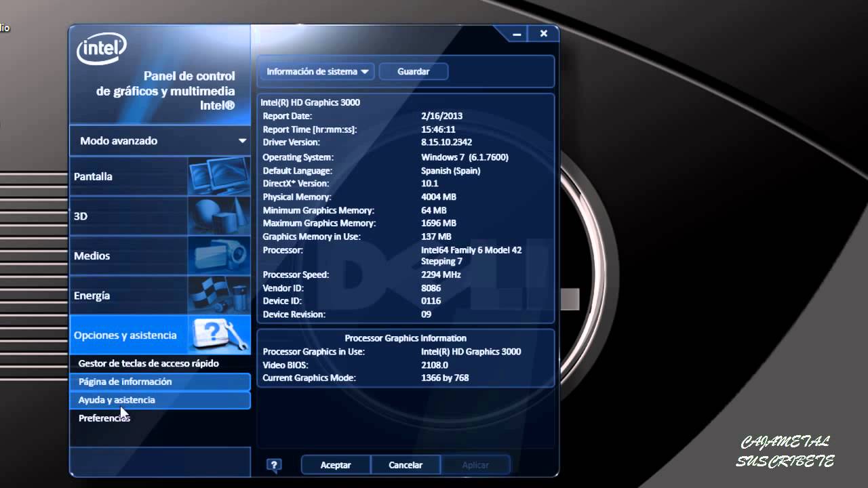The height and width of the screenshot is (488, 868).
Task: Select the 3D menu category
Action: 160,216
